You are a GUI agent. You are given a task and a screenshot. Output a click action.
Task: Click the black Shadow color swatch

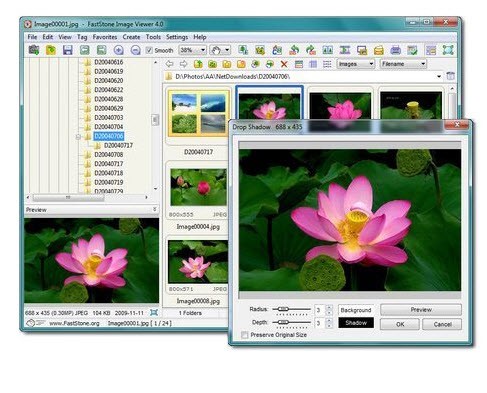coord(356,323)
